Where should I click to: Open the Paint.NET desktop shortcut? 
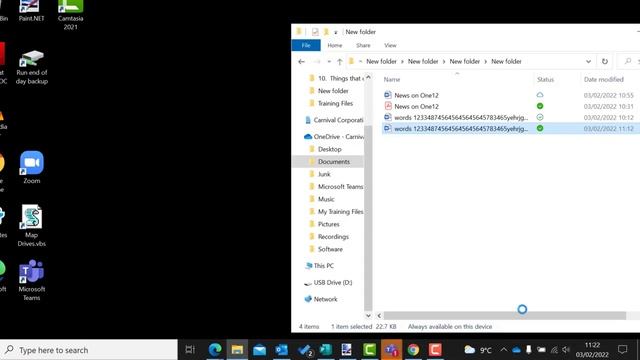click(31, 11)
